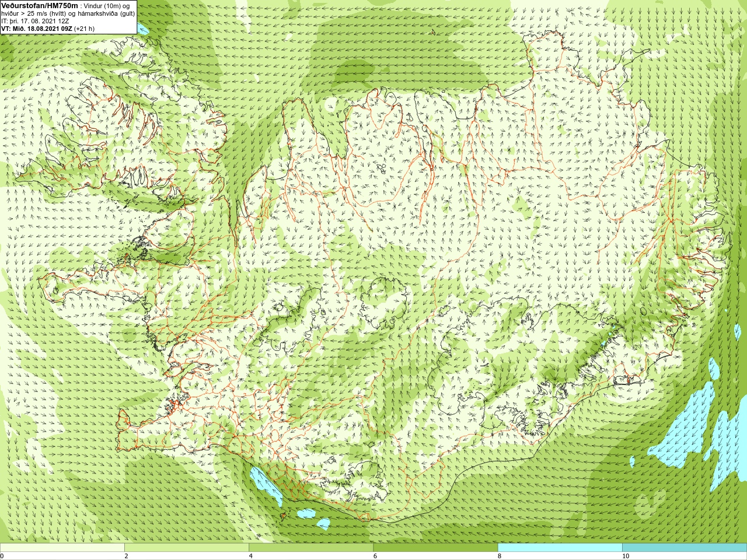Viewport: 747px width, 560px height.
Task: Click the "0" label under the colorbar
Action: click(2, 556)
